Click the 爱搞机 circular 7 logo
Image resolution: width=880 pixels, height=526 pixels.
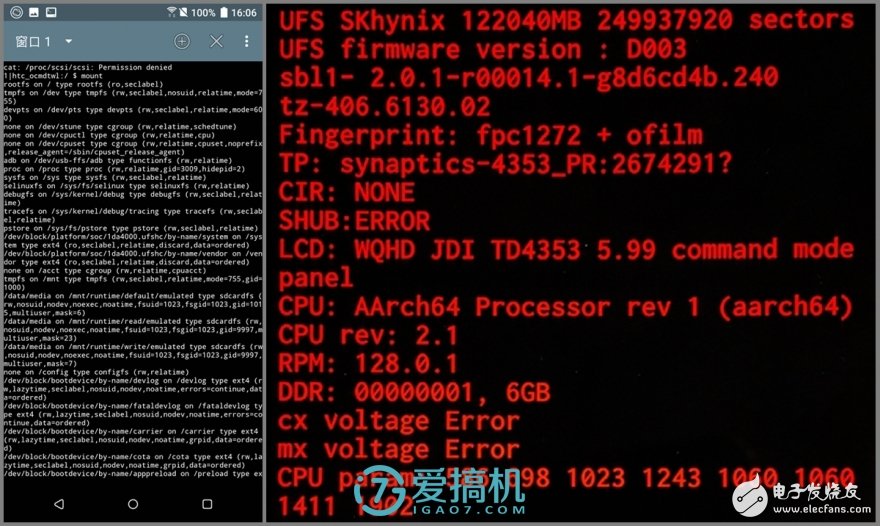point(381,490)
